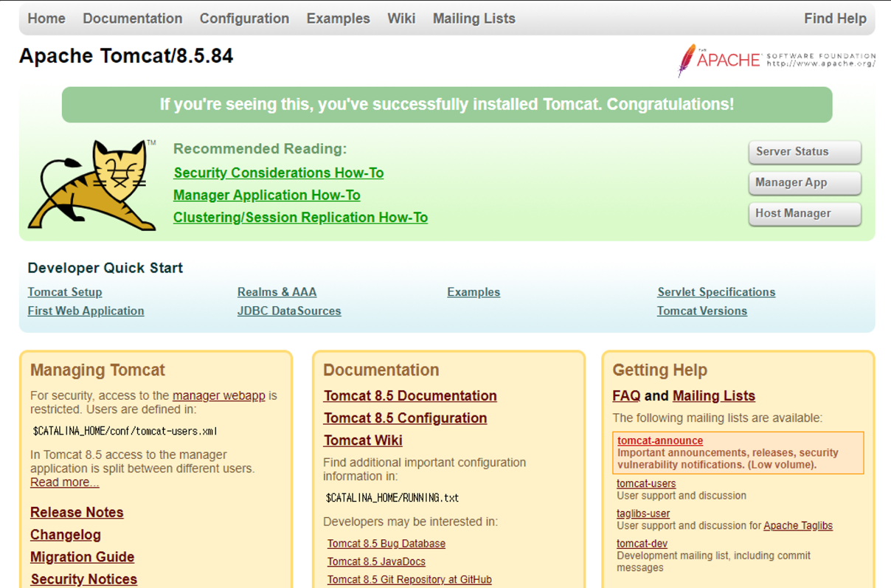891x588 pixels.
Task: Open Manager Application How-To link
Action: [266, 196]
